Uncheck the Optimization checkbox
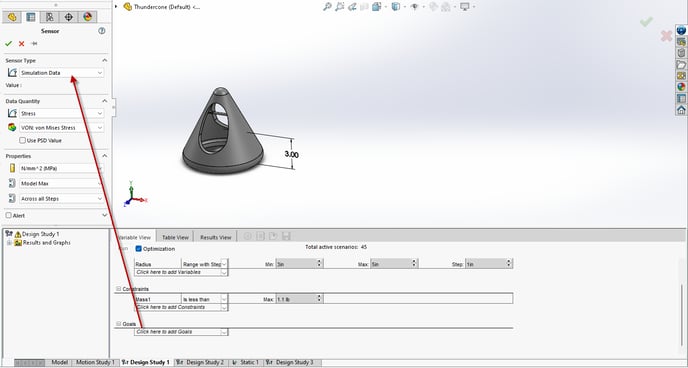The width and height of the screenshot is (688, 368). 139,249
